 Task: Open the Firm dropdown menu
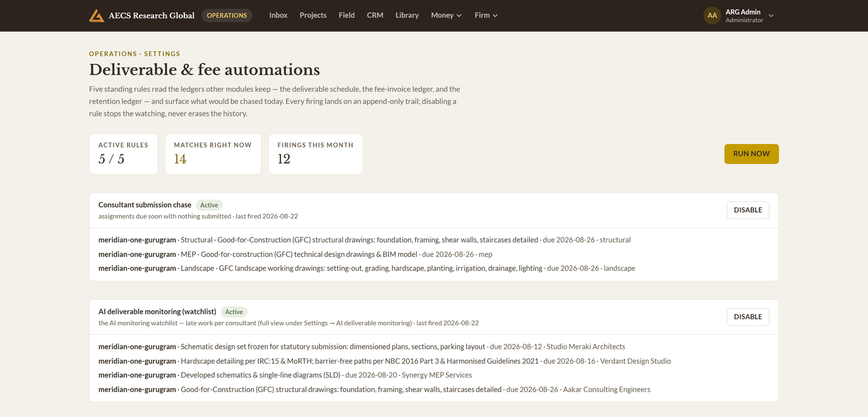pyautogui.click(x=486, y=16)
